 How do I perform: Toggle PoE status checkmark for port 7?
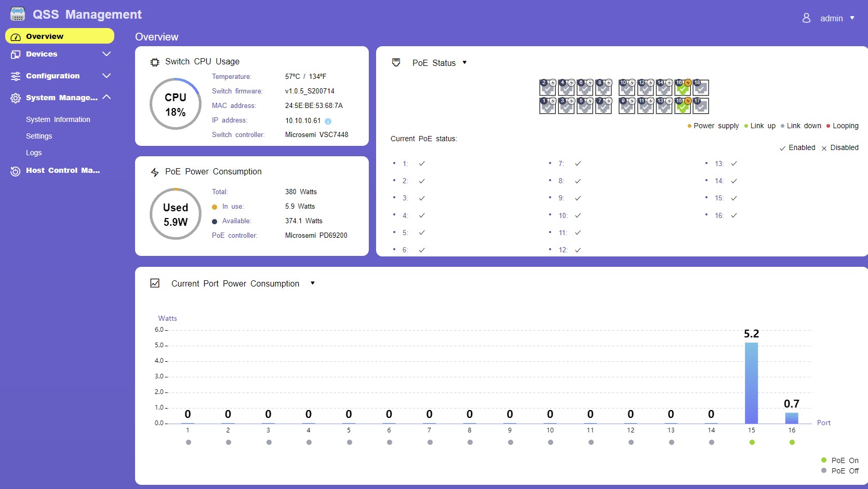[578, 164]
